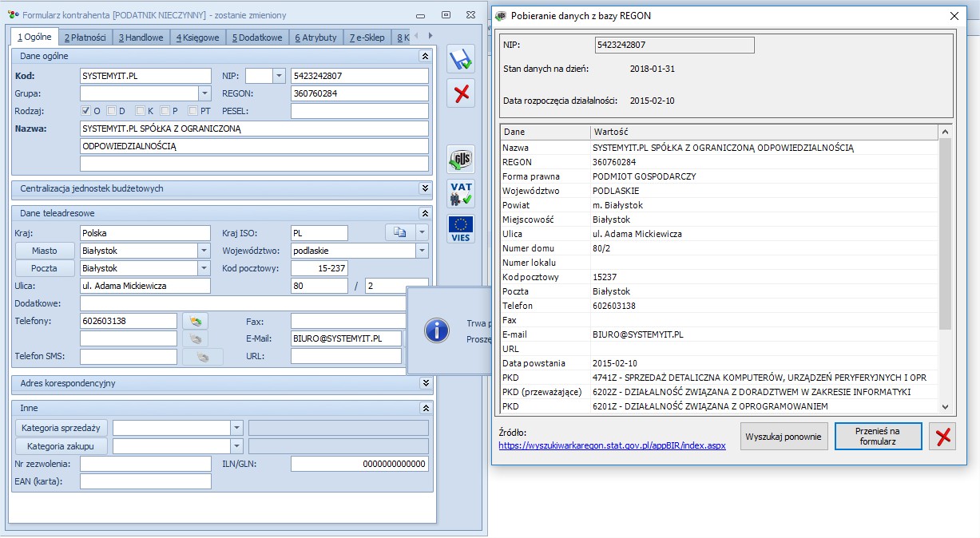The image size is (980, 538).
Task: Collapse the Dane teleadresowe section
Action: [x=425, y=213]
